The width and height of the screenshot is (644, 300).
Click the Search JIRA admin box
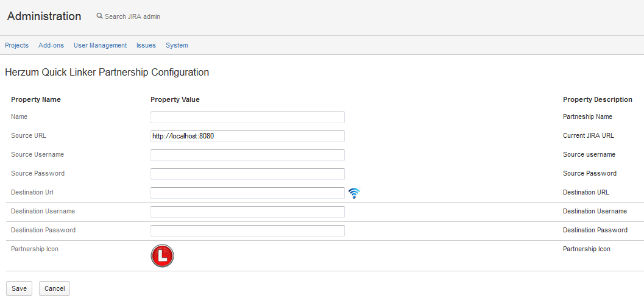(x=132, y=16)
